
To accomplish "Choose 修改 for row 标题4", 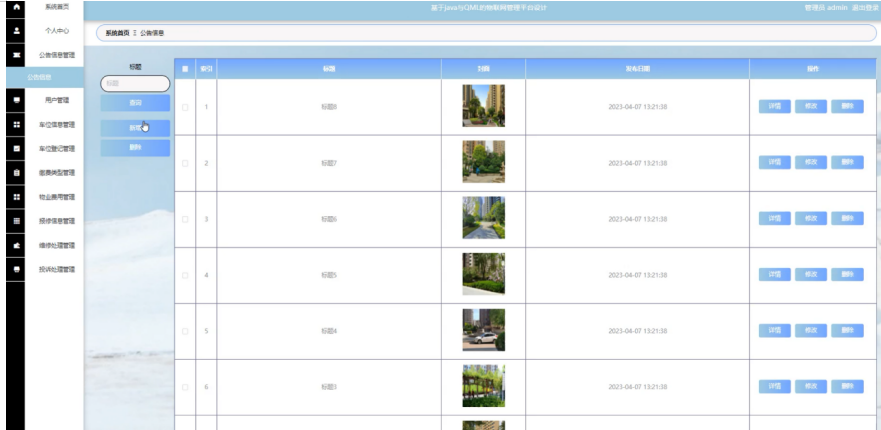I will [811, 331].
